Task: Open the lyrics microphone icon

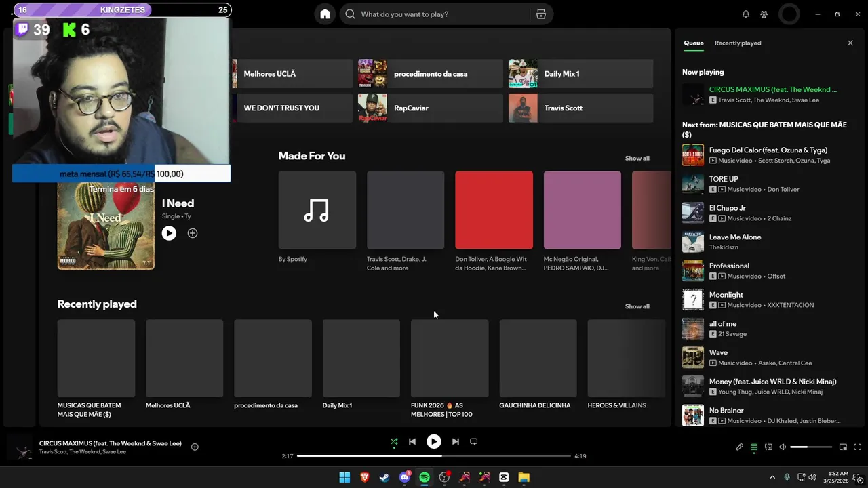Action: [739, 447]
